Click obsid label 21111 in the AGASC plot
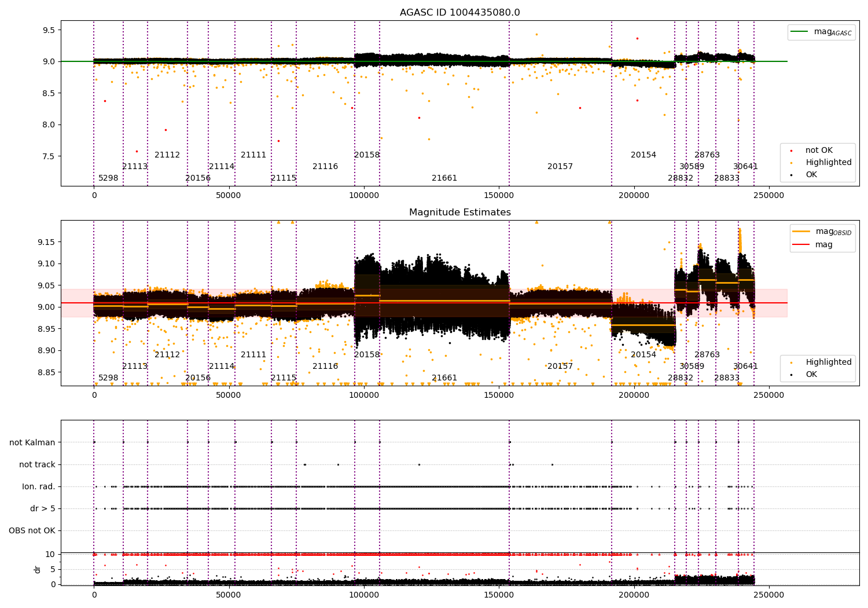868x608 pixels. (x=253, y=155)
